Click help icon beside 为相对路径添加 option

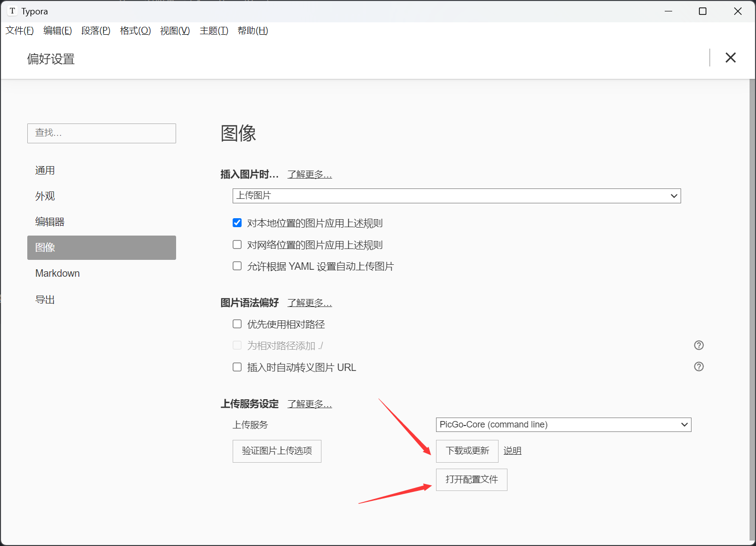(698, 345)
